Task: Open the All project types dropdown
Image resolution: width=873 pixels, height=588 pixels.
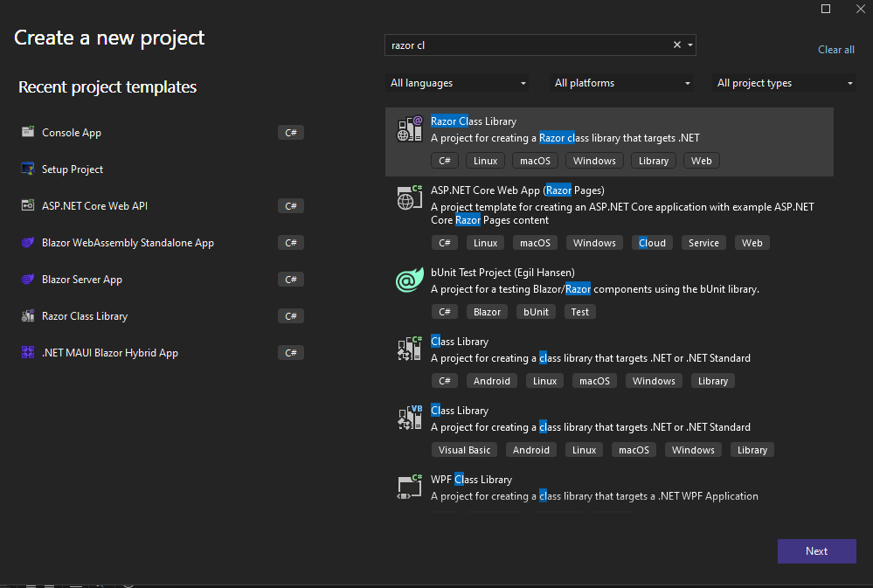Action: coord(784,83)
